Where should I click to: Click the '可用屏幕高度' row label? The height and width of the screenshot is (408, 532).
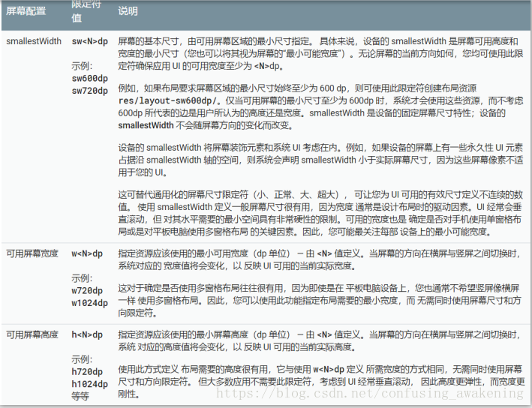[32, 334]
